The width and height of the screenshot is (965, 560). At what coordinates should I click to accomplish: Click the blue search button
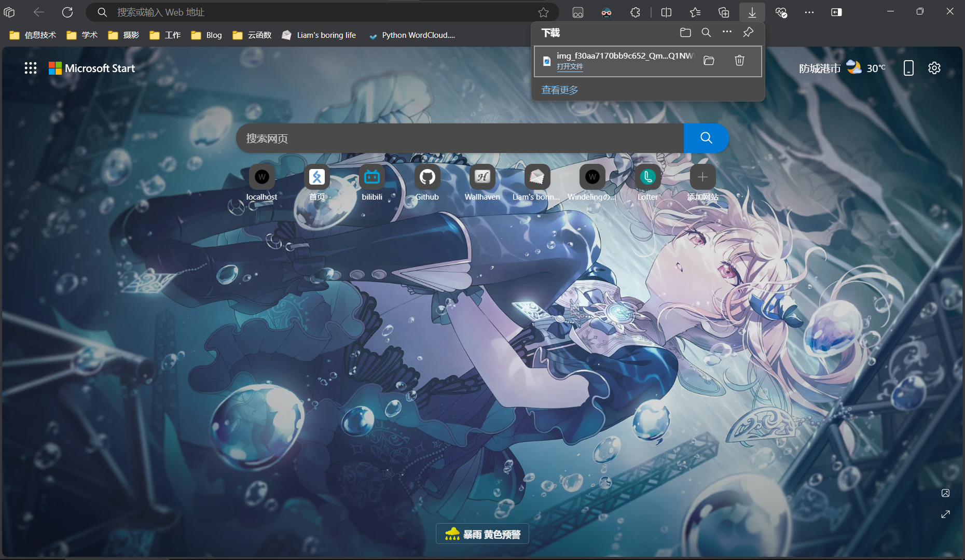(x=706, y=138)
